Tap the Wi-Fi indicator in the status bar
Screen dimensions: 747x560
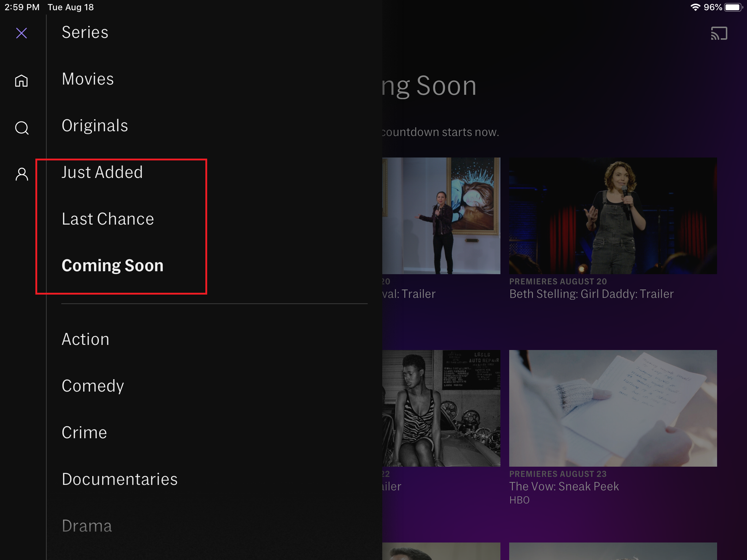tap(695, 6)
